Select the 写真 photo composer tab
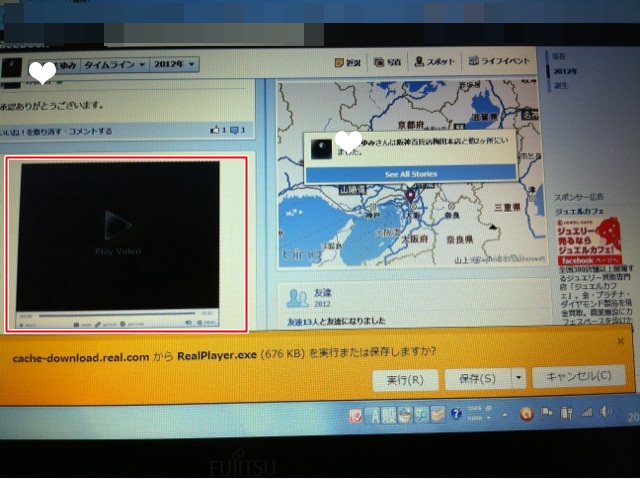 click(x=388, y=62)
